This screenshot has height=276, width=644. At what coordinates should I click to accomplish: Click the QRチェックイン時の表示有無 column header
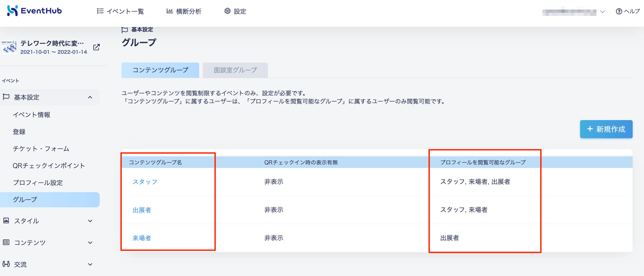[x=301, y=162]
